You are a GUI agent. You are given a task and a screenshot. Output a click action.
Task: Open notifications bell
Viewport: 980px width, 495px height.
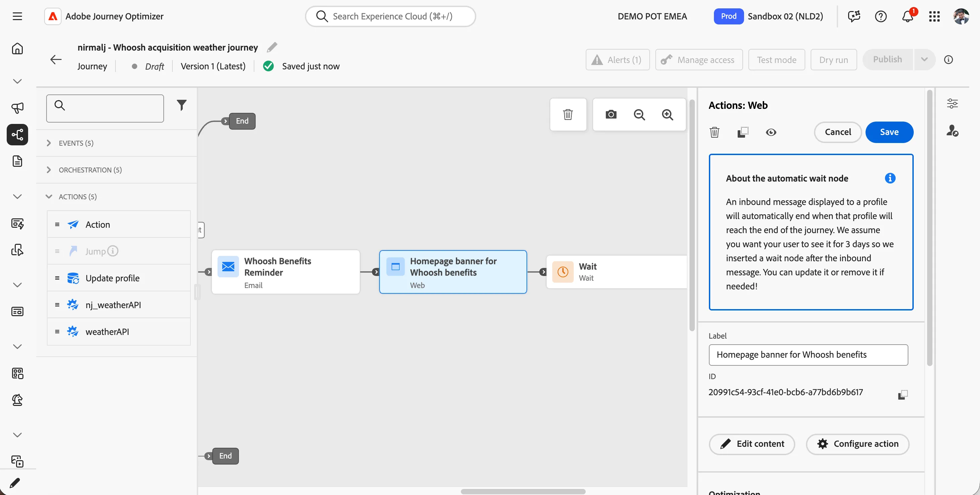(x=908, y=16)
